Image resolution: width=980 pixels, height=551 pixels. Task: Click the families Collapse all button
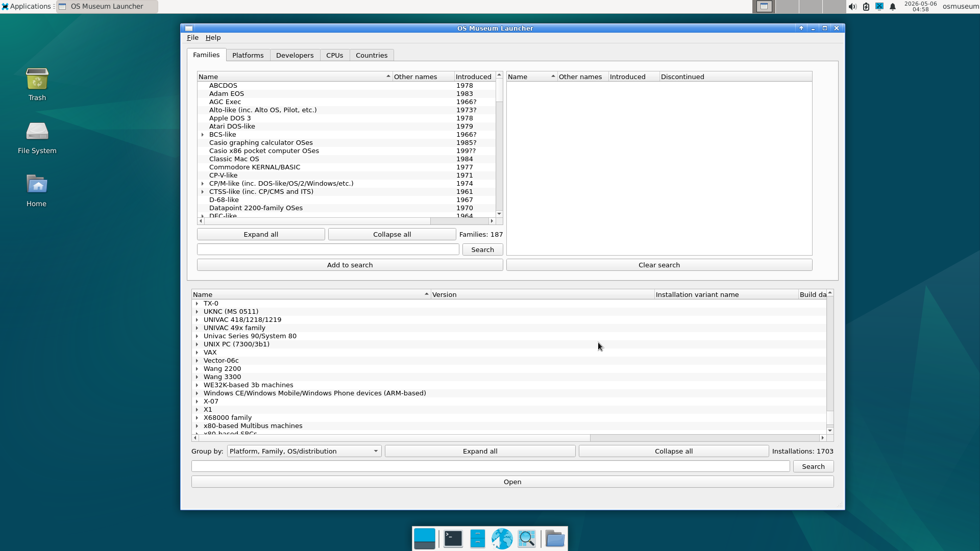(x=392, y=235)
